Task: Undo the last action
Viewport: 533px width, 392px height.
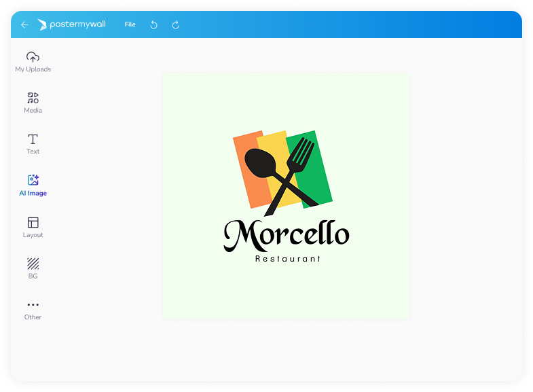Action: point(153,24)
